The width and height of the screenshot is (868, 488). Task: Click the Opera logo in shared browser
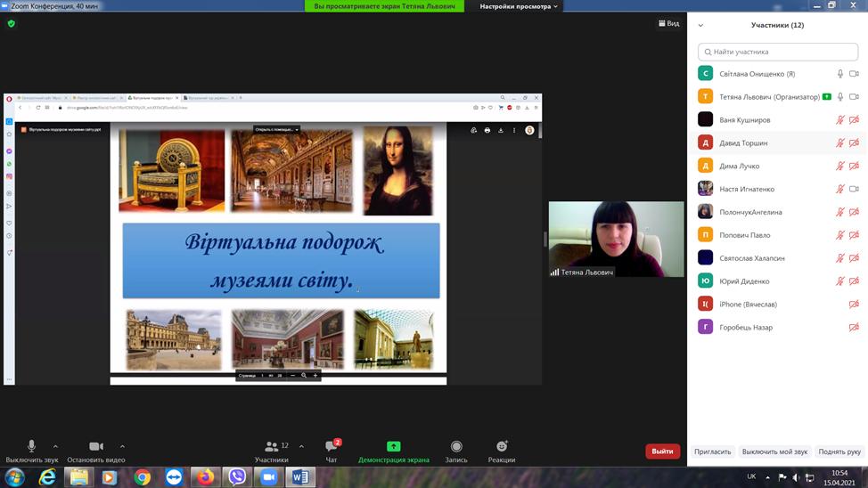click(x=9, y=99)
